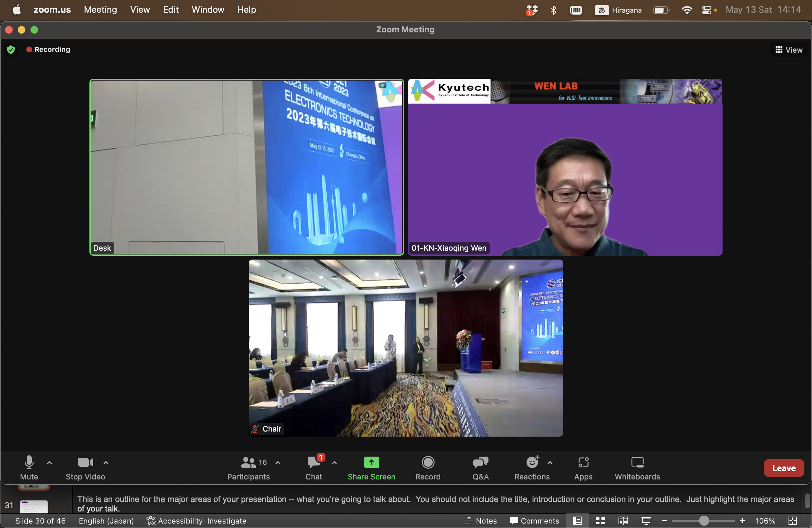Open the Whiteboards tool
The height and width of the screenshot is (528, 812).
(637, 468)
